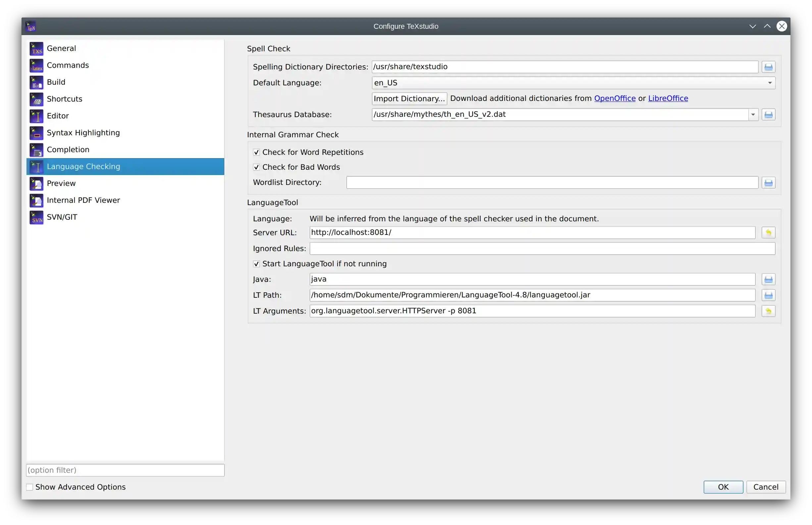Uncheck Check for Word Repetitions
The image size is (812, 525).
(x=256, y=153)
